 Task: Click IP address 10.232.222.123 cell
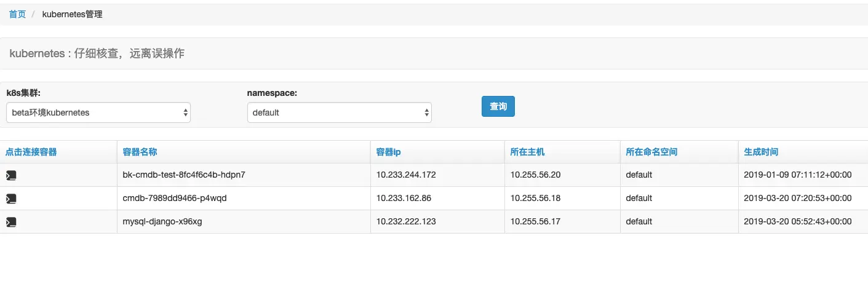(x=406, y=221)
